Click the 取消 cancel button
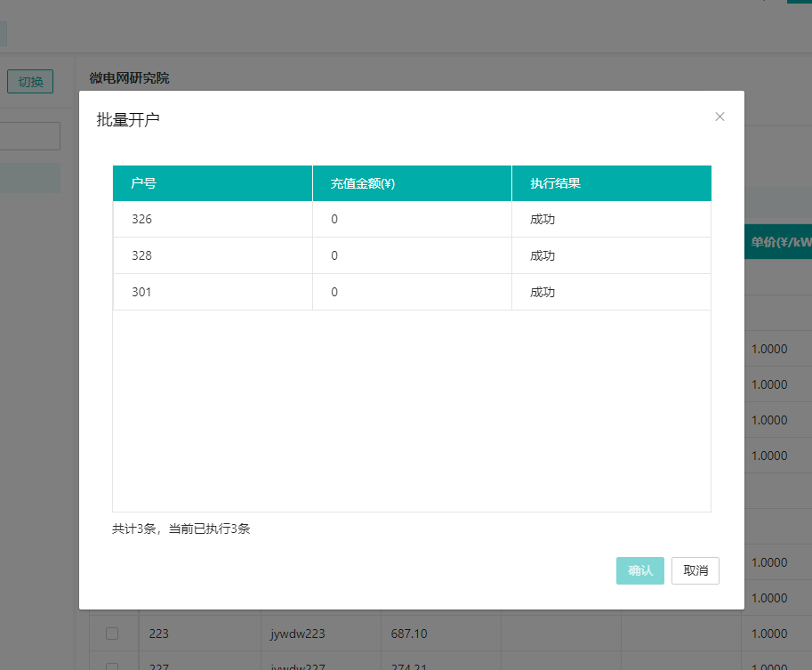 tap(695, 570)
